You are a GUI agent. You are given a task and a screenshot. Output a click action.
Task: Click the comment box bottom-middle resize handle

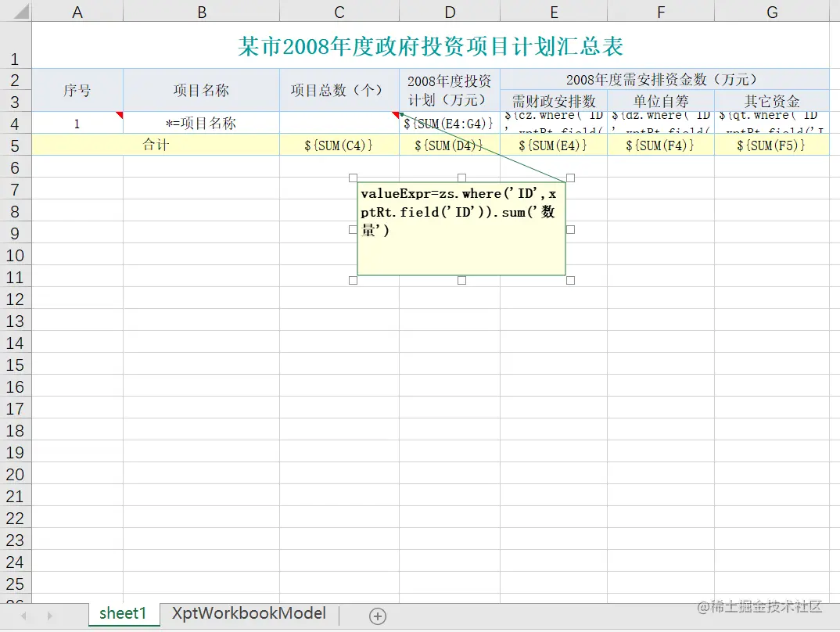[461, 280]
